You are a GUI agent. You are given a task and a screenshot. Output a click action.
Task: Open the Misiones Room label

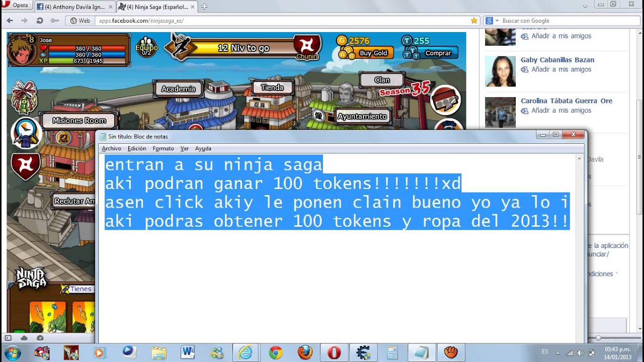[79, 120]
